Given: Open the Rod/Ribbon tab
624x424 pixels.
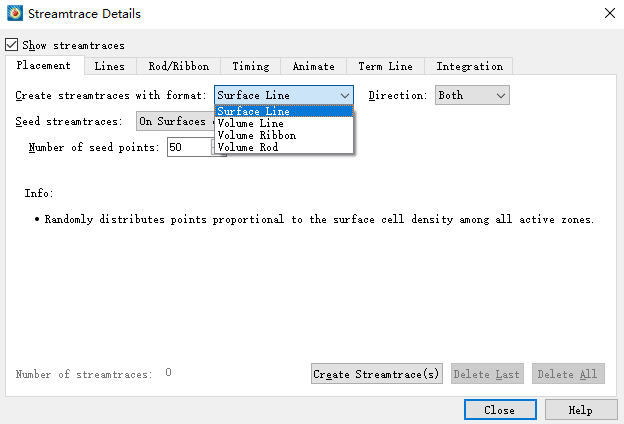Looking at the screenshot, I should click(178, 66).
